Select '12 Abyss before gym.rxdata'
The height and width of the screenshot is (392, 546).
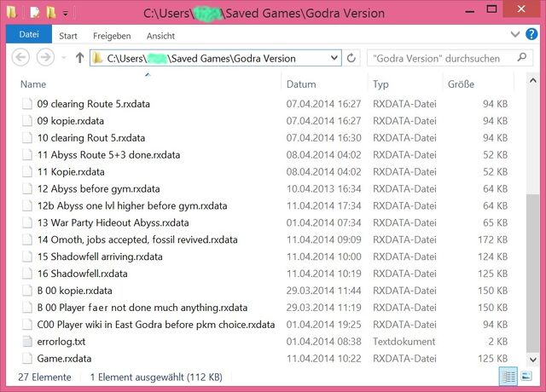pyautogui.click(x=99, y=189)
